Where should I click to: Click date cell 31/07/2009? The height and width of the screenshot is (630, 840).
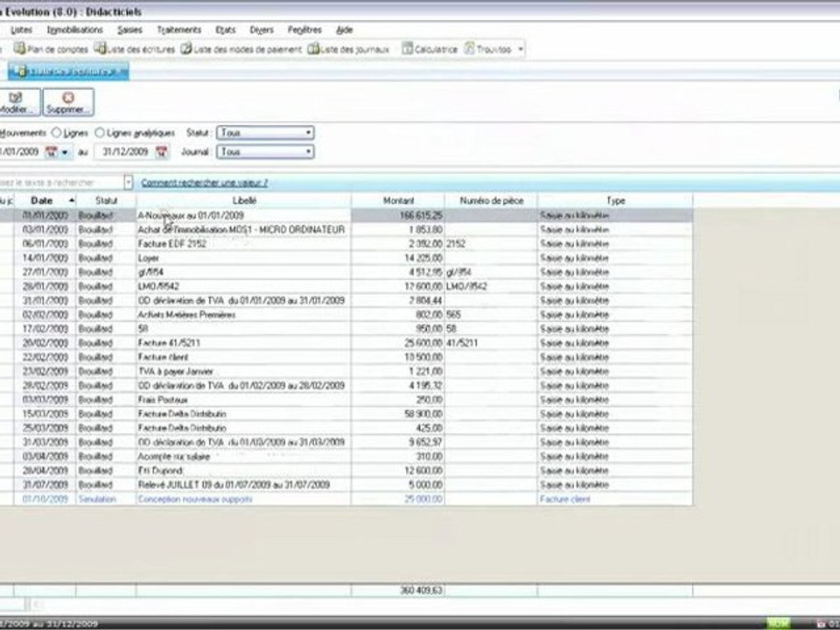(x=45, y=485)
